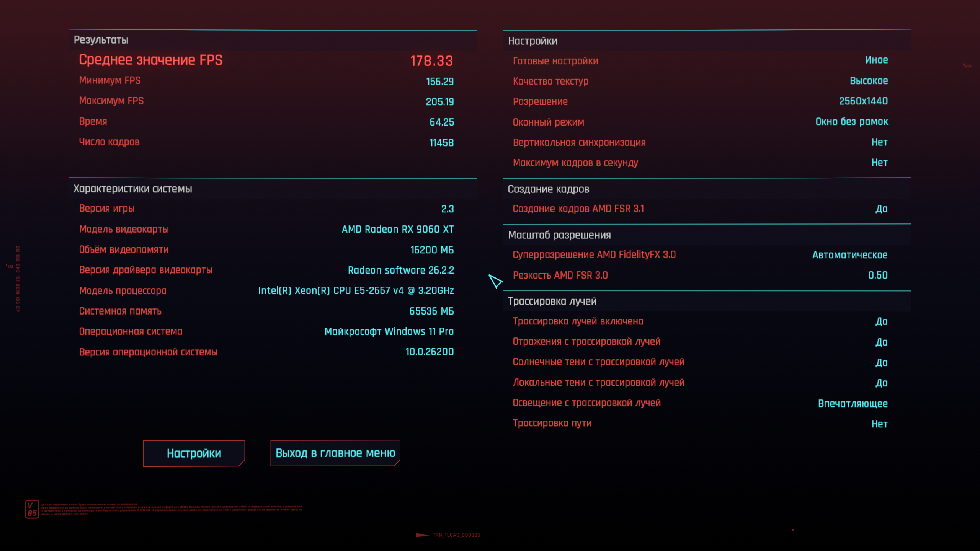Click Резкость AMD FSR 3.0 value 0.50
Screen dimensions: 980x551
877,275
